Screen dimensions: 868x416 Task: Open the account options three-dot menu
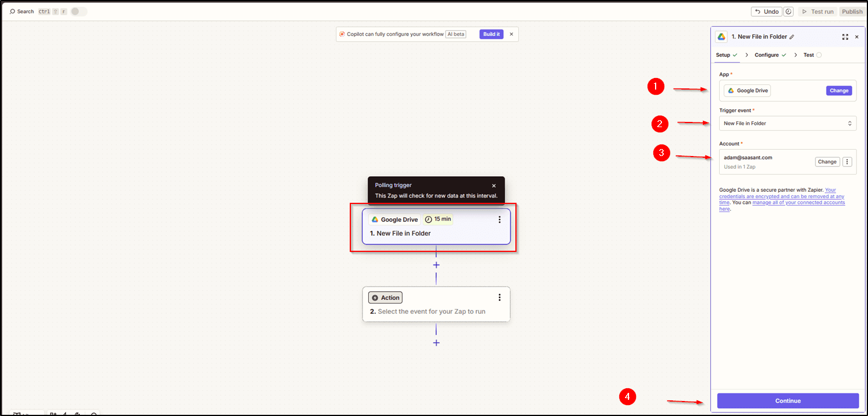(847, 162)
